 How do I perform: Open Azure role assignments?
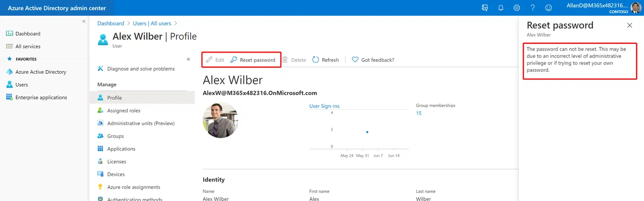point(133,187)
